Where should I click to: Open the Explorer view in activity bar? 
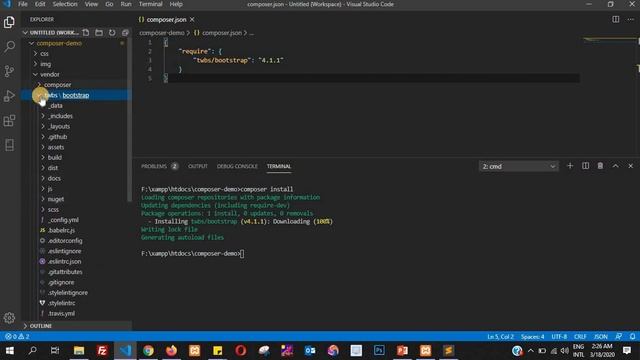9,22
